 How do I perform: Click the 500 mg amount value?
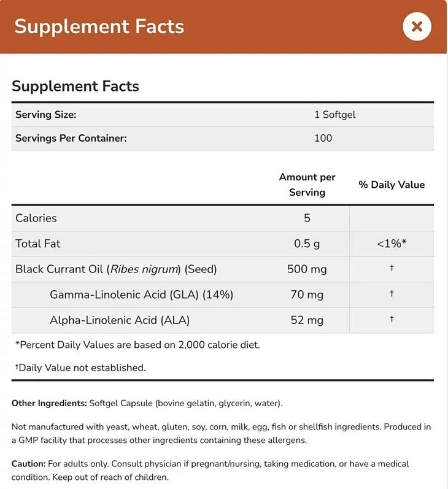click(307, 269)
